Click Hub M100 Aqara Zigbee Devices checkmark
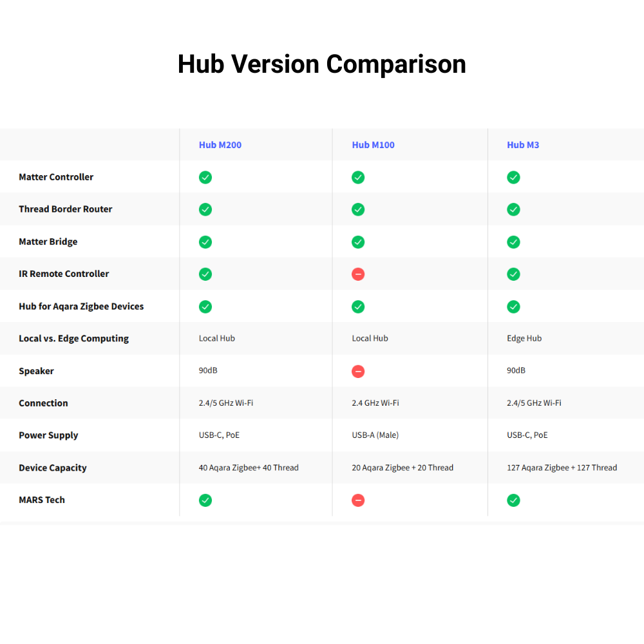This screenshot has width=644, height=644. click(358, 307)
